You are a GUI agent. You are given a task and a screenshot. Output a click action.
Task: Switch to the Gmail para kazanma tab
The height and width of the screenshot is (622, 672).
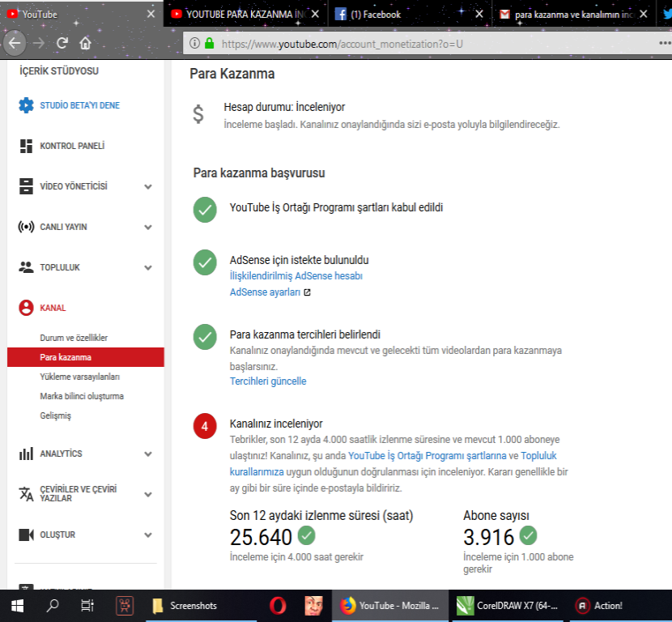(574, 14)
